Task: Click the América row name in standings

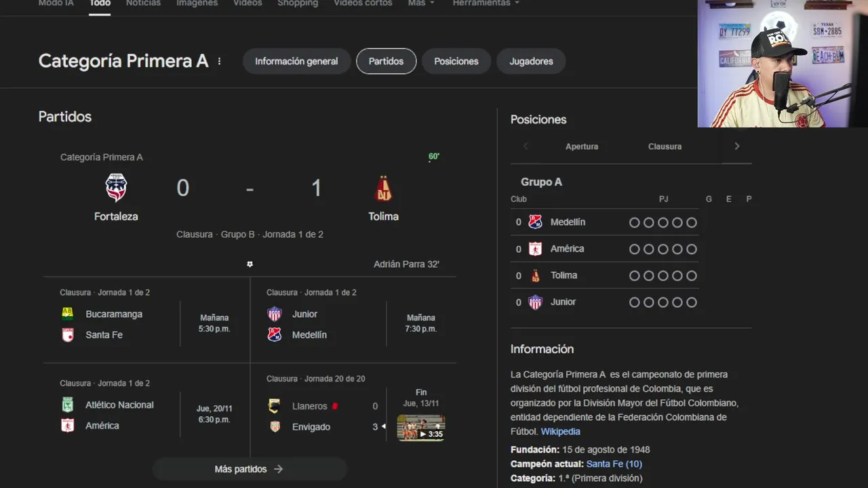Action: [567, 249]
